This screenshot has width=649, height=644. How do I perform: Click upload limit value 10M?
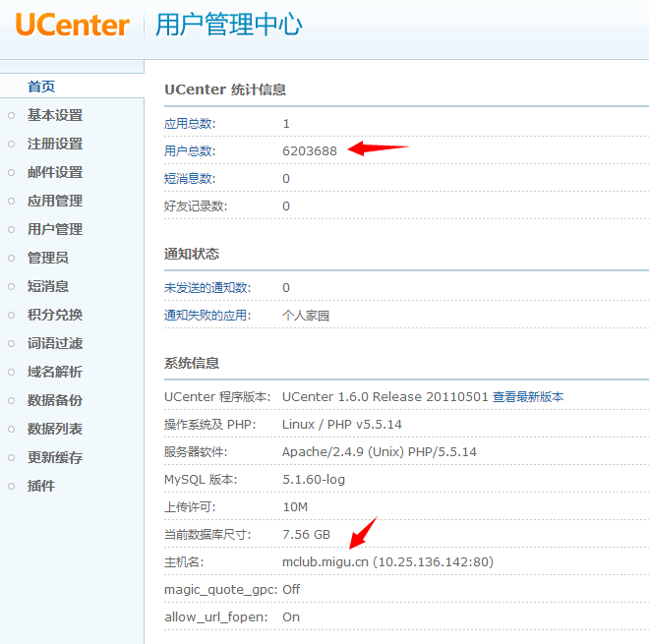coord(295,507)
